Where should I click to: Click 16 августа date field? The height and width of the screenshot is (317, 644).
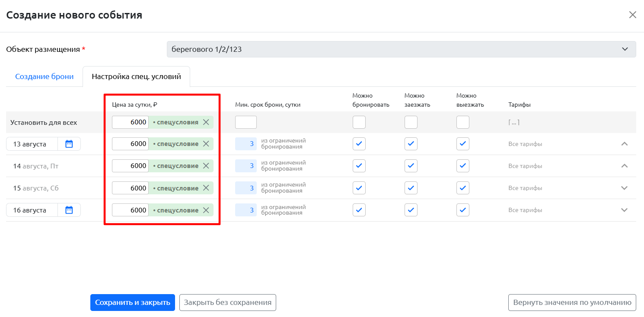32,210
